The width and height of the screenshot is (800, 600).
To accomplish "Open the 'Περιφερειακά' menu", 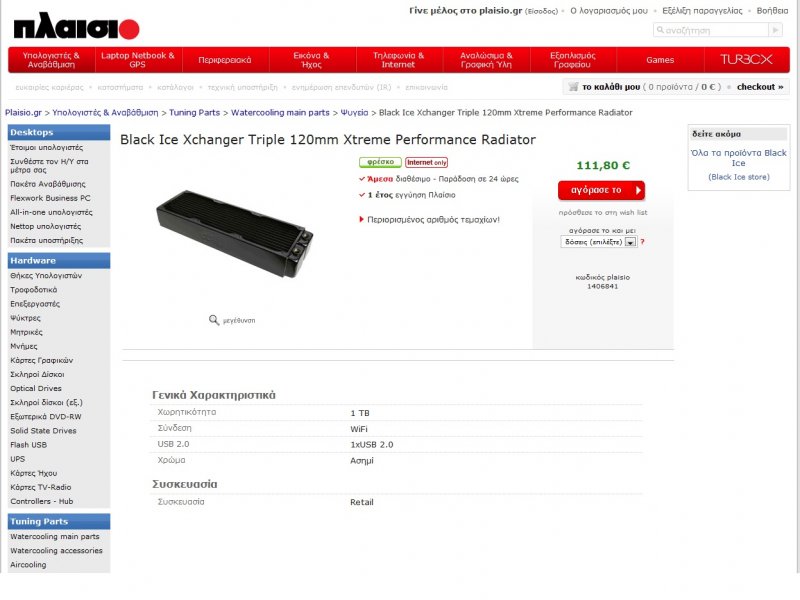I will (x=225, y=60).
